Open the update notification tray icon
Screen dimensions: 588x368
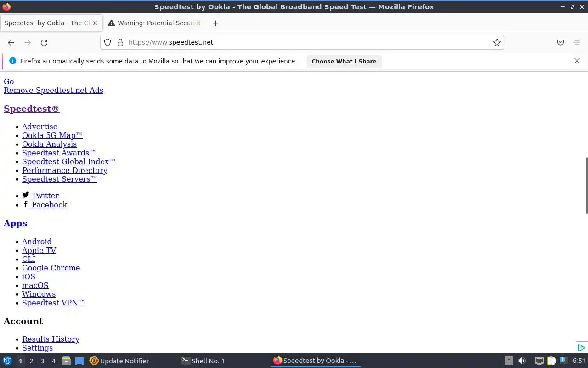point(563,360)
